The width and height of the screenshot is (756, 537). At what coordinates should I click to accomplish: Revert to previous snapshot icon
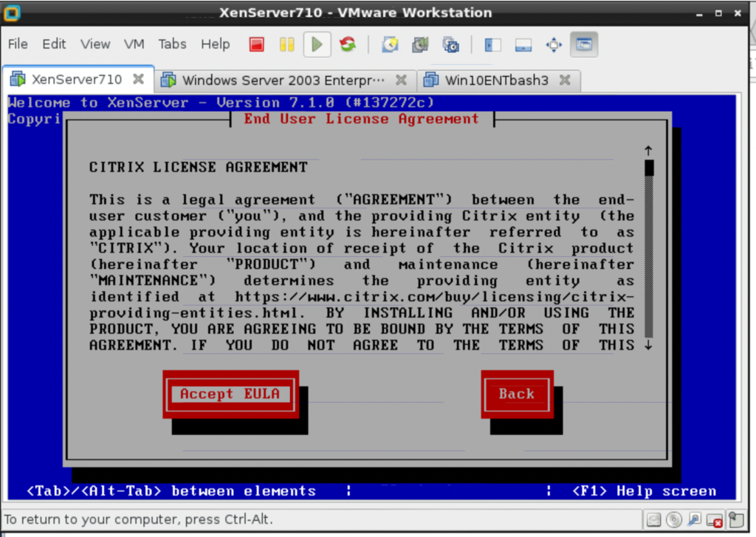(420, 45)
